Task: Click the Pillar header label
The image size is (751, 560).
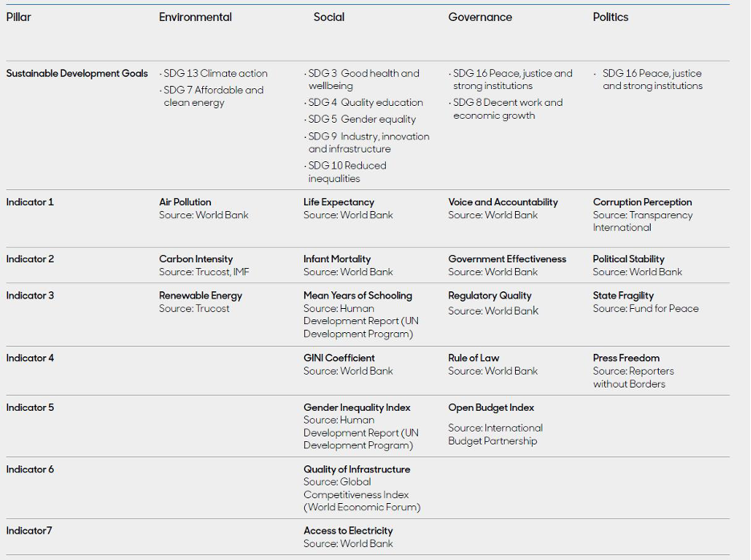Action: click(19, 17)
